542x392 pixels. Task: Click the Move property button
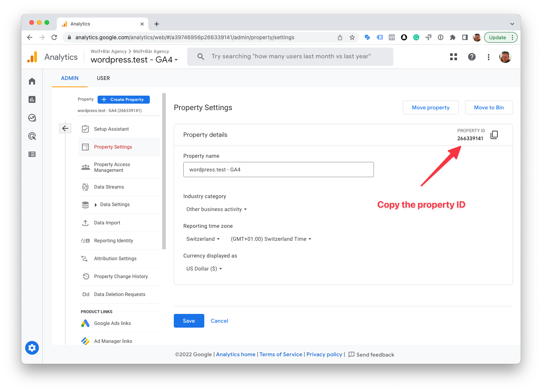pyautogui.click(x=431, y=107)
